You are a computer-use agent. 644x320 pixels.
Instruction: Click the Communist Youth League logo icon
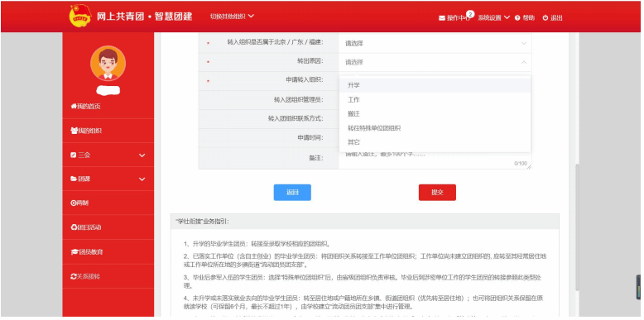tap(80, 16)
